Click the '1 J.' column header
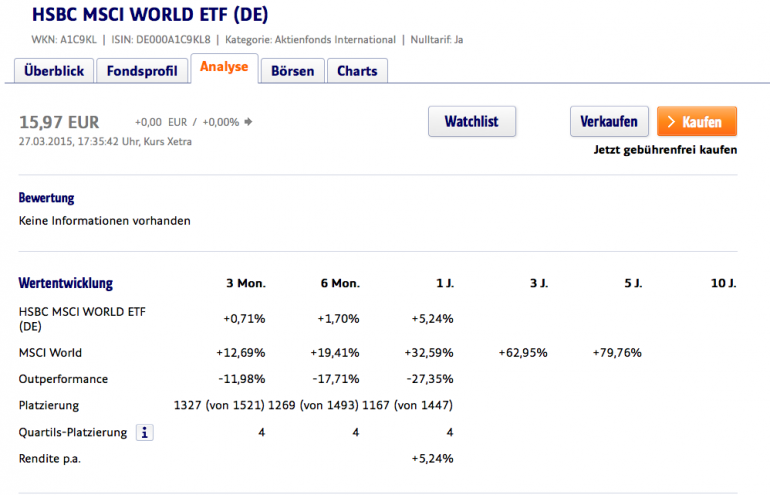Screen dimensions: 770x495 445,283
